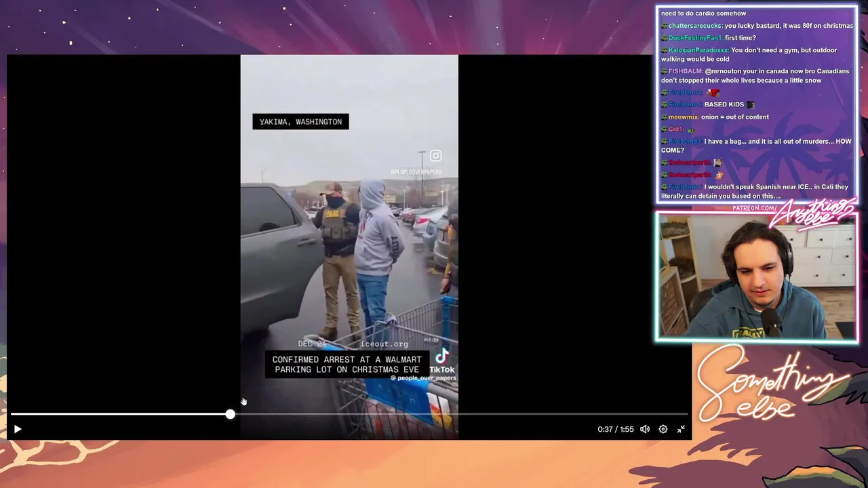Click the streamer webcam feed

pos(756,277)
